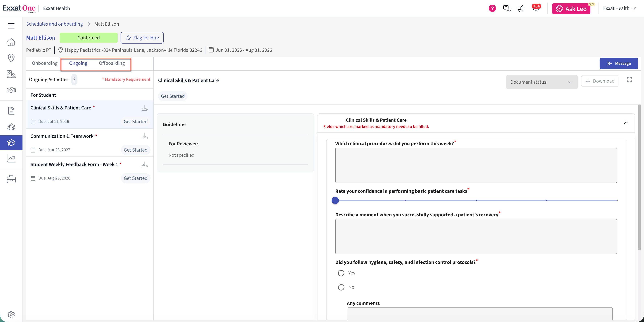Open the announcements megaphone icon
The height and width of the screenshot is (322, 644).
(521, 9)
